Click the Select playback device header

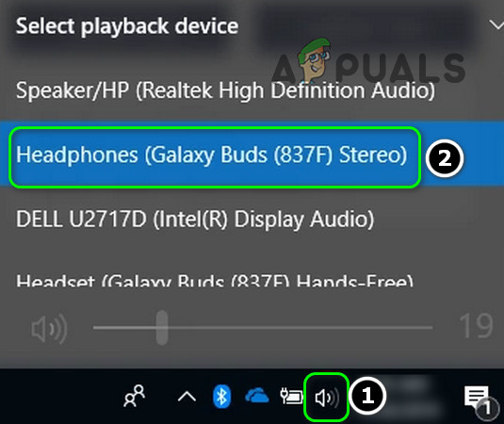(127, 26)
